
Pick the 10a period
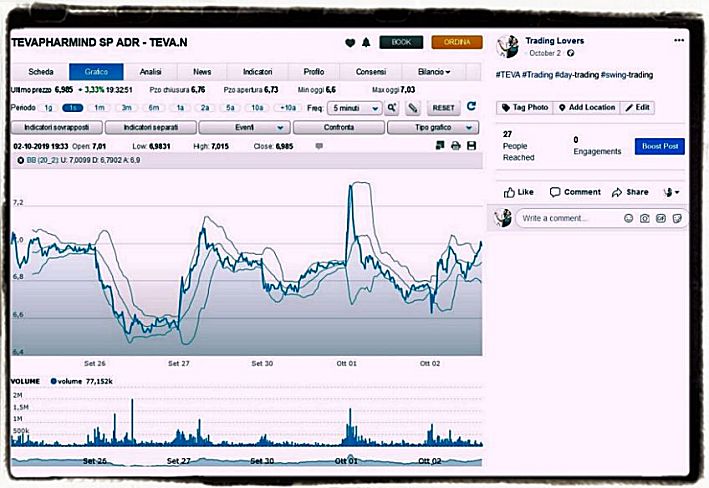coord(257,108)
